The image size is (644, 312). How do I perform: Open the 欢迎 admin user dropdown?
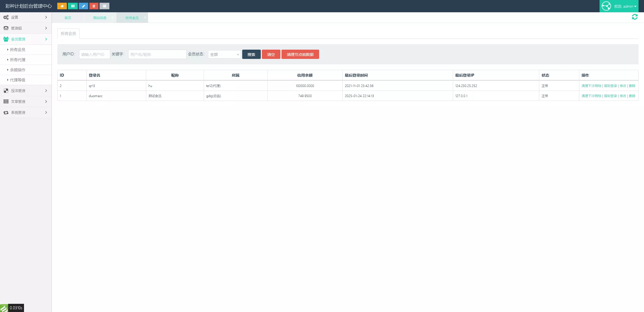[625, 6]
